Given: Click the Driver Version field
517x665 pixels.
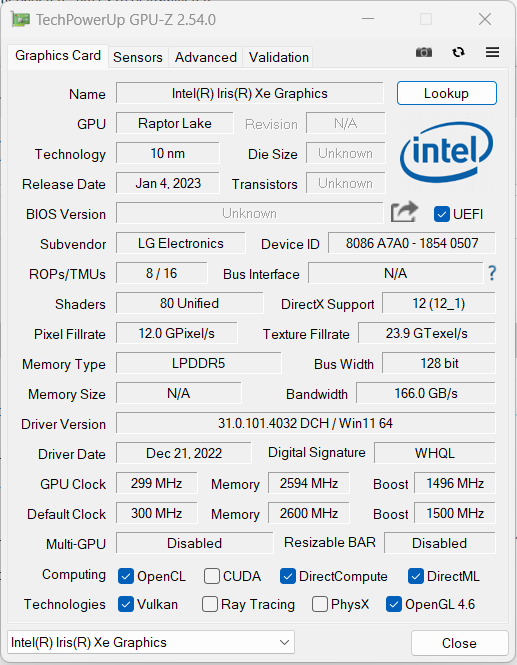Looking at the screenshot, I should point(305,423).
